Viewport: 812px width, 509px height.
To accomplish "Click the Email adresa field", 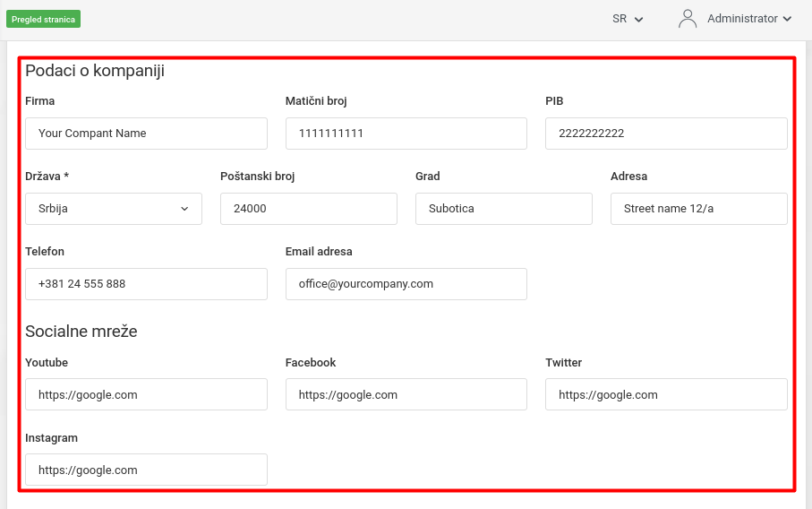I will coord(406,284).
